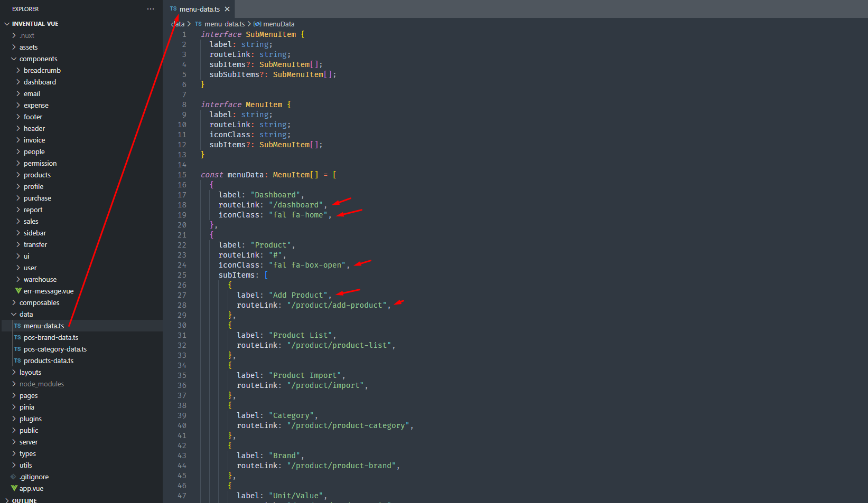The width and height of the screenshot is (868, 503).
Task: Open the transfer folder
Action: coord(35,244)
